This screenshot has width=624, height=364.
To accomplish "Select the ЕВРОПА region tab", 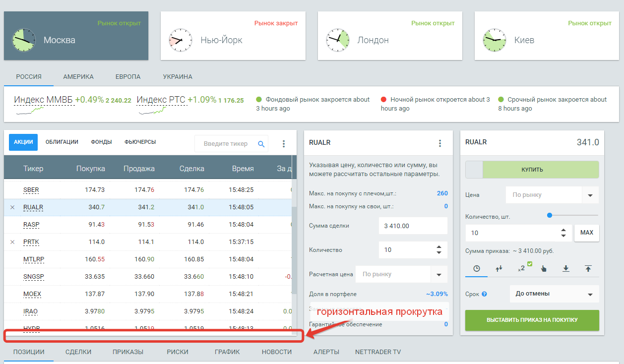I will [128, 77].
